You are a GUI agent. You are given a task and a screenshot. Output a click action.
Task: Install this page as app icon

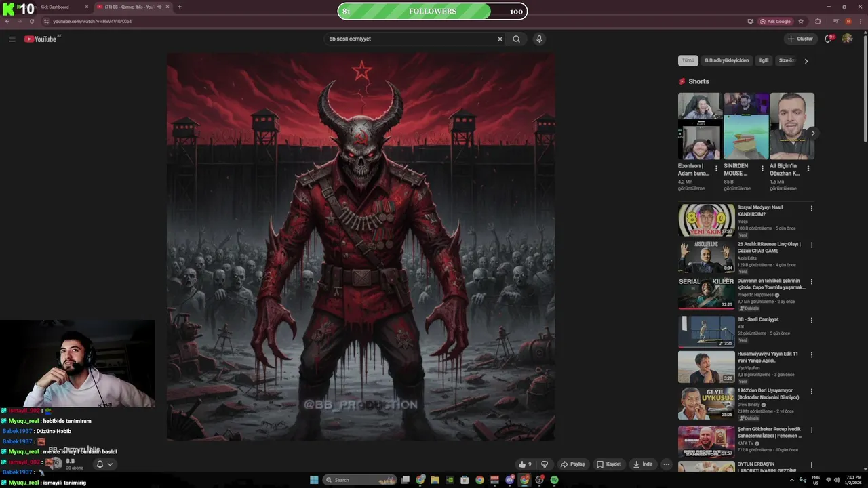pyautogui.click(x=750, y=21)
